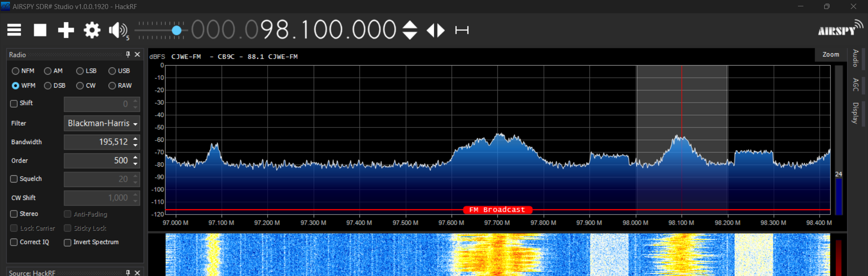
Task: Enable the Stereo checkbox
Action: [14, 214]
